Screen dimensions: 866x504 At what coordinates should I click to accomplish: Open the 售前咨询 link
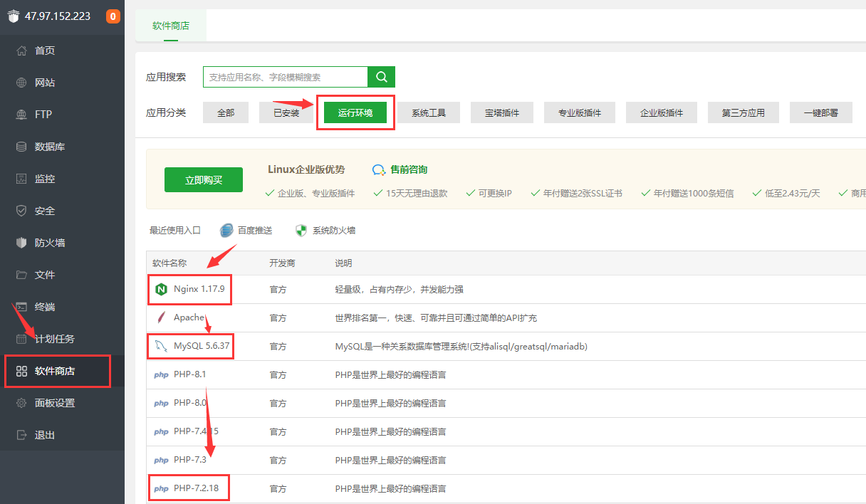point(409,170)
